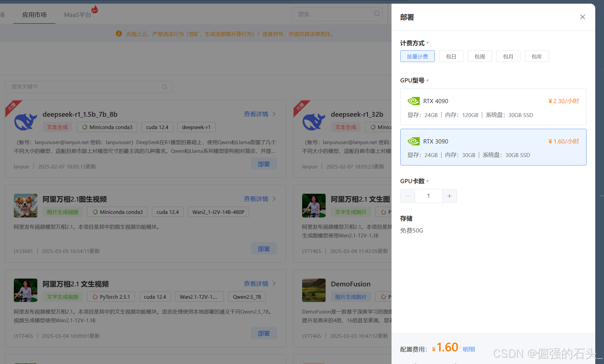The width and height of the screenshot is (604, 364).
Task: Select 包月 monthly billing option
Action: 508,57
